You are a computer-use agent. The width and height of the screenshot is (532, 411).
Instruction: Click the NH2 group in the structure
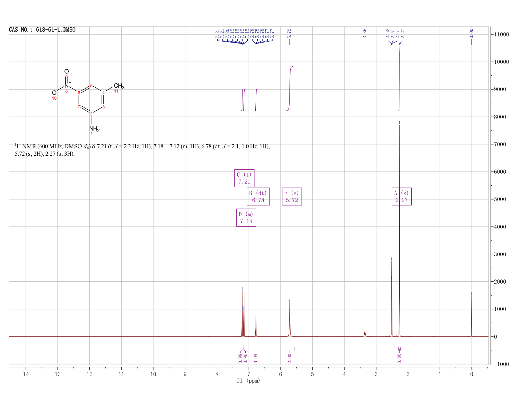point(94,129)
